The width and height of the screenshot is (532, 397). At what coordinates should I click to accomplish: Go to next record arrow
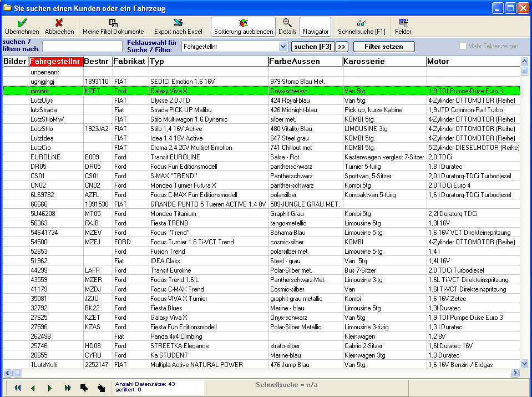pyautogui.click(x=50, y=388)
